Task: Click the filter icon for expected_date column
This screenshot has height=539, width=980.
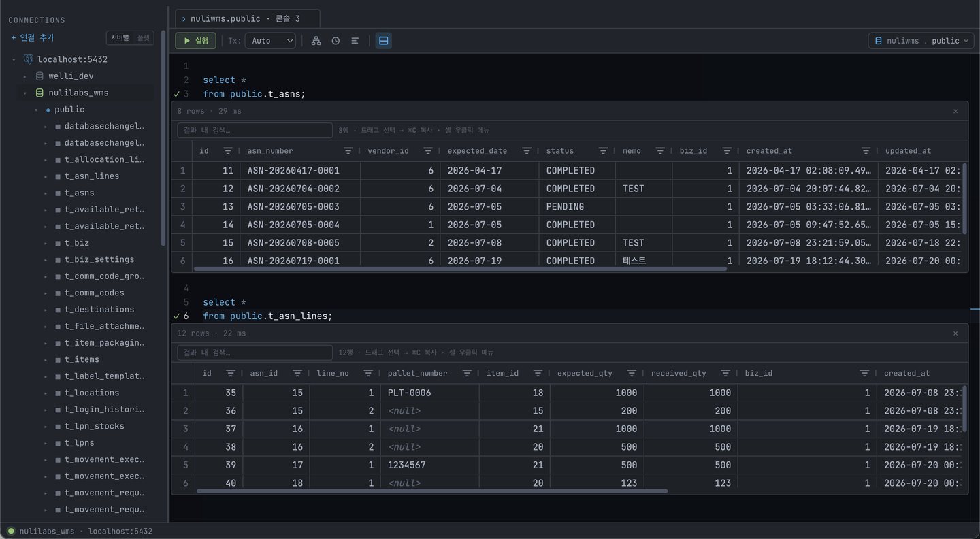Action: [527, 151]
